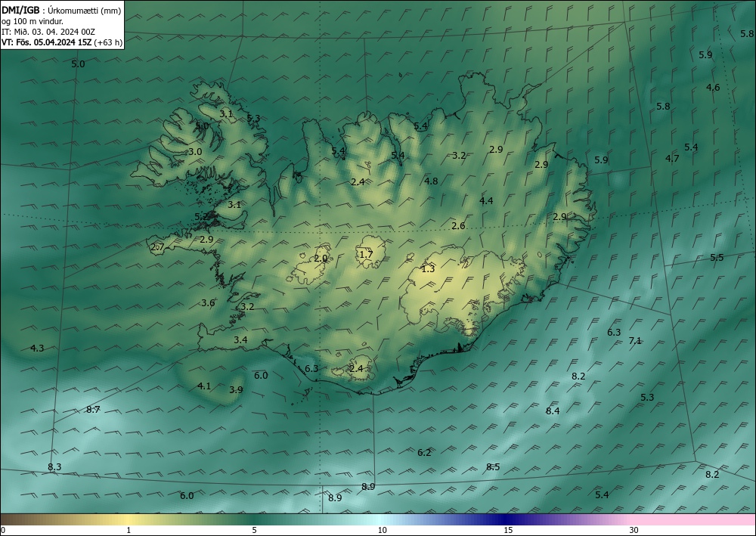Click the dark navy segment of the color scale
This screenshot has width=756, height=536.
point(503,519)
